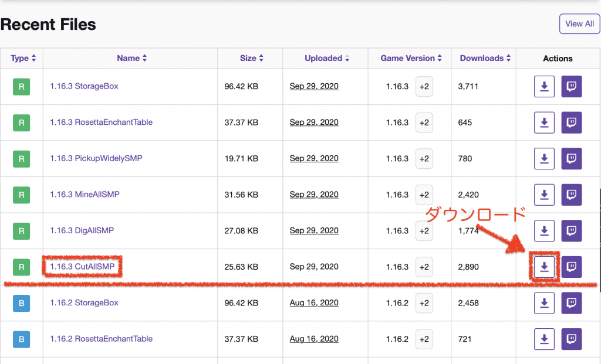Screen dimensions: 601x364
Task: Sort table by Size header
Action: (252, 58)
